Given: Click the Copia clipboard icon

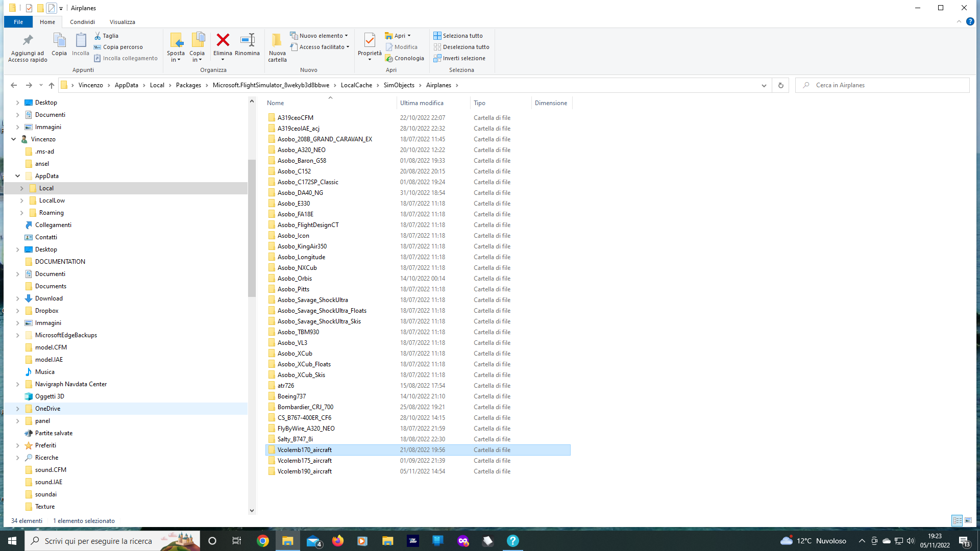Looking at the screenshot, I should coord(59,44).
